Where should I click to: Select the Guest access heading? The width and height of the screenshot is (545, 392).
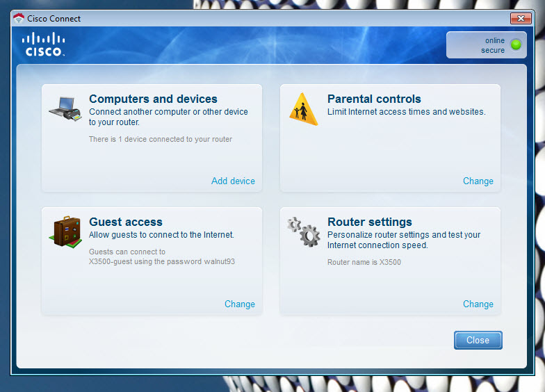pos(126,222)
